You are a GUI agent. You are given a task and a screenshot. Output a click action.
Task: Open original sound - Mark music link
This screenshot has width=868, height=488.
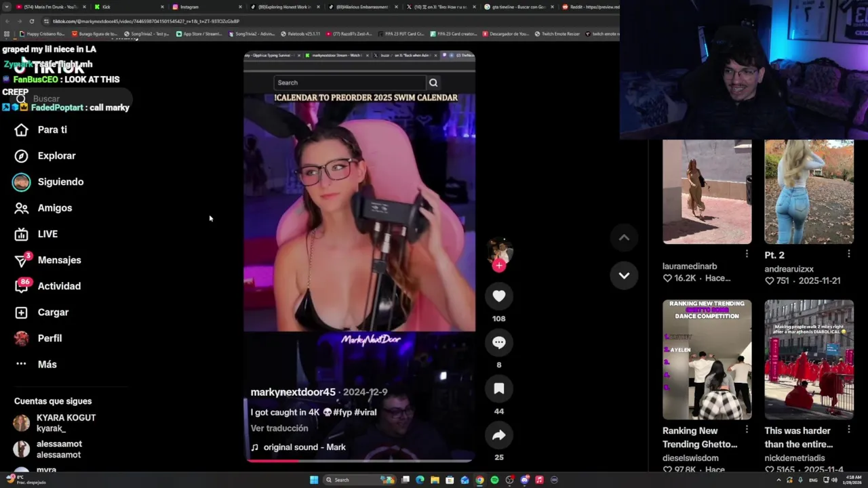coord(298,447)
